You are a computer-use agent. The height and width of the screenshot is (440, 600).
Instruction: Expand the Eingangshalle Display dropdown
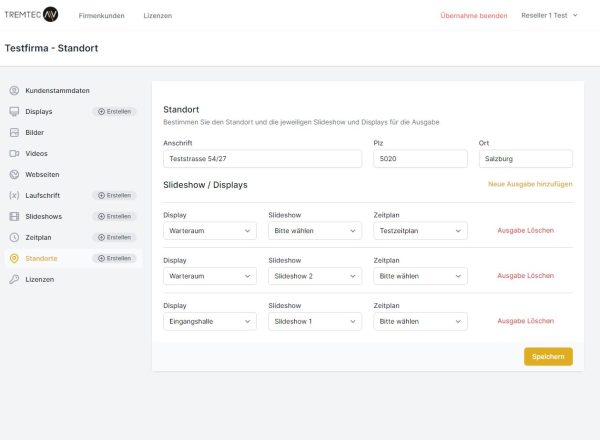pos(209,321)
